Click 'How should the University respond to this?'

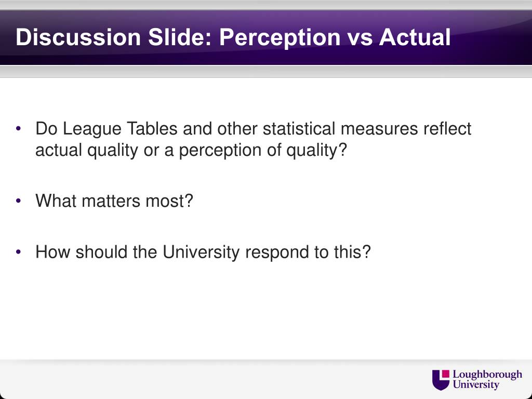tap(203, 252)
